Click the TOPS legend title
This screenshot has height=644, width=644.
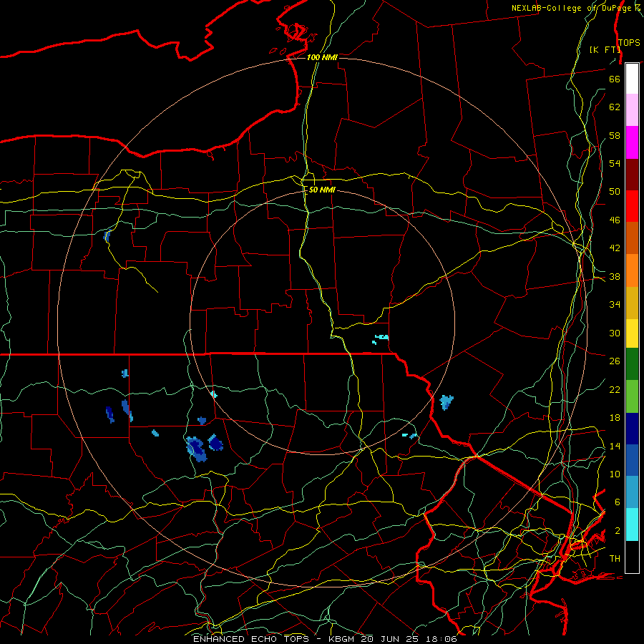629,43
